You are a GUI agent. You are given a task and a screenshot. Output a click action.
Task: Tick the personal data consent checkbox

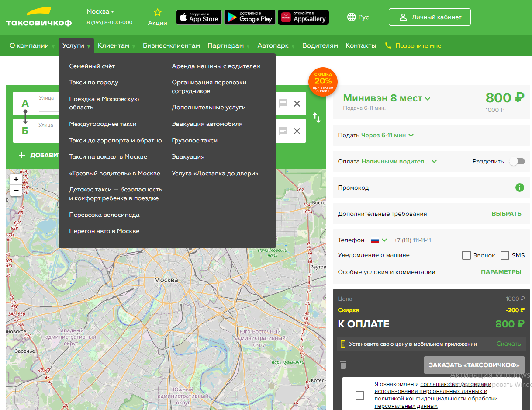click(360, 396)
